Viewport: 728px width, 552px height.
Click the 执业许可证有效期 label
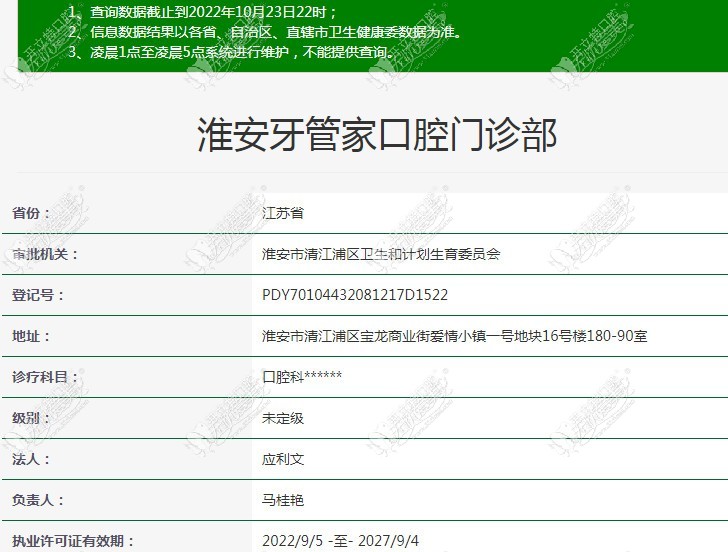point(73,541)
